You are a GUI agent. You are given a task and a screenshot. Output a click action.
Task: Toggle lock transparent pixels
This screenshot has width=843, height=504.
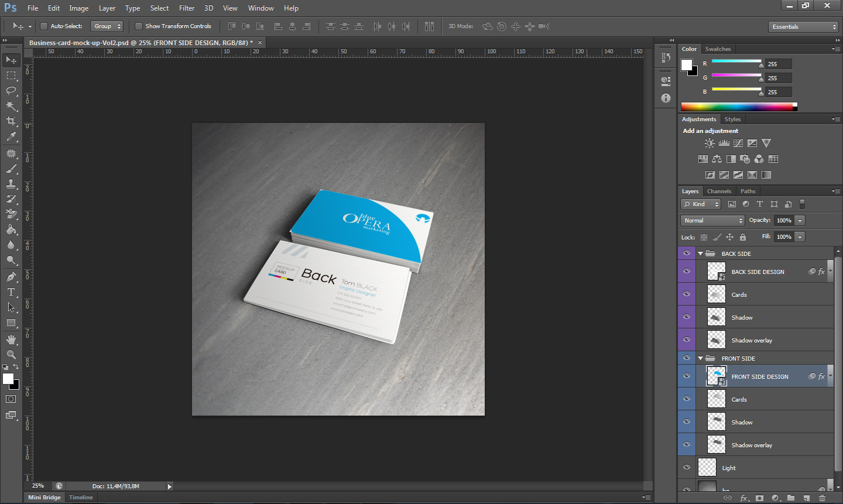[704, 237]
